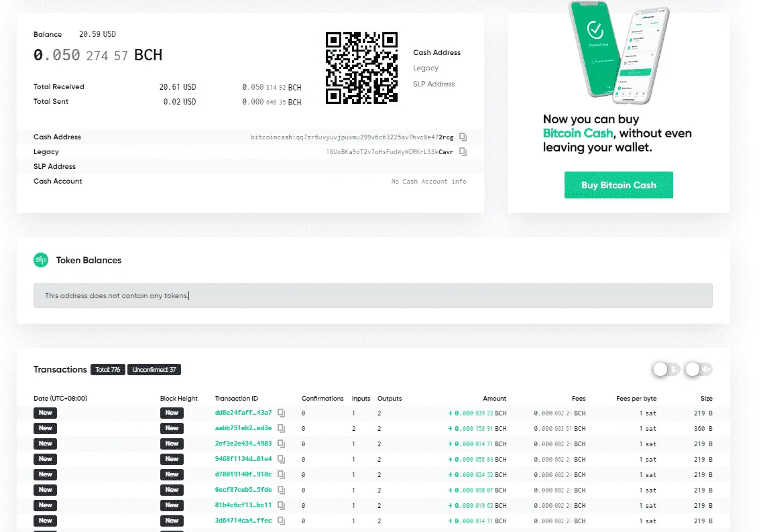The width and height of the screenshot is (761, 532).
Task: Copy transaction ID 9468f1134d…01e4
Action: coord(282,459)
